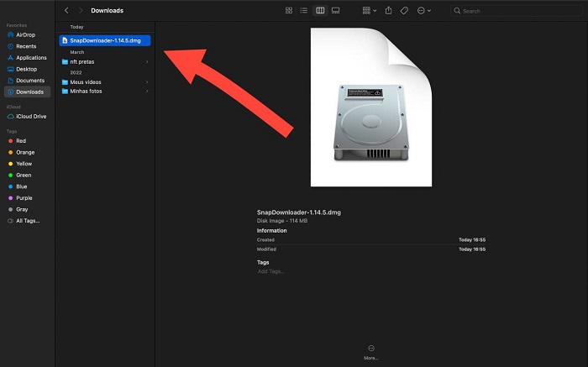Viewport: 588px width, 367px height.
Task: Click the Today section header
Action: (77, 27)
